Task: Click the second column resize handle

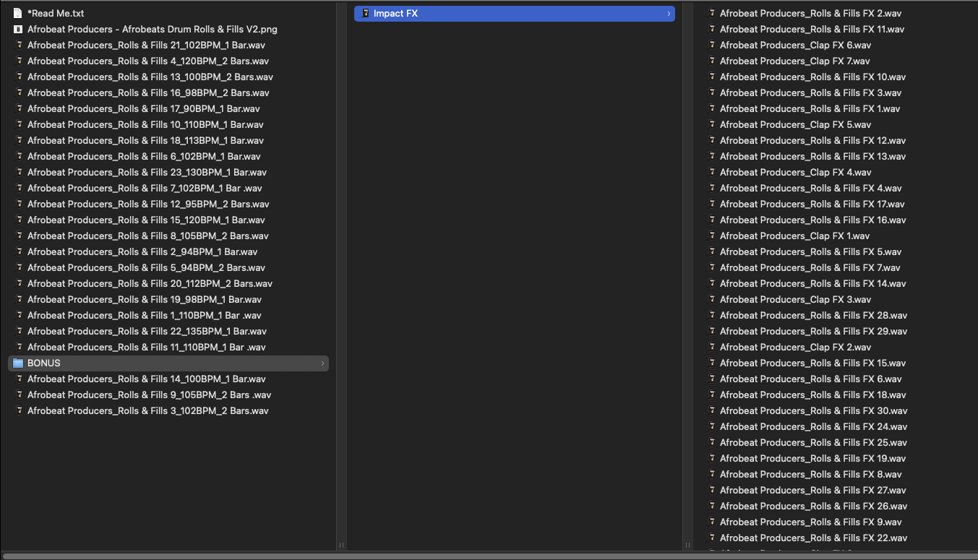Action: point(687,545)
